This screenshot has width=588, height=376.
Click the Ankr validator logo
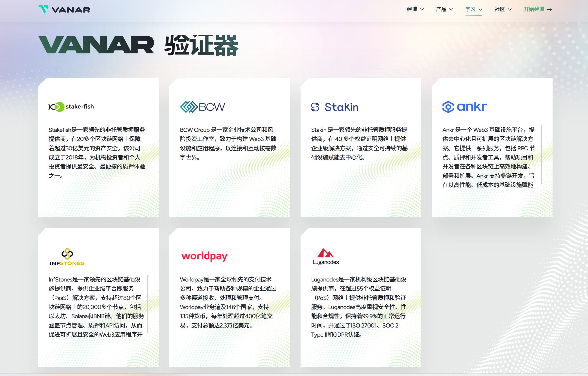[x=464, y=107]
